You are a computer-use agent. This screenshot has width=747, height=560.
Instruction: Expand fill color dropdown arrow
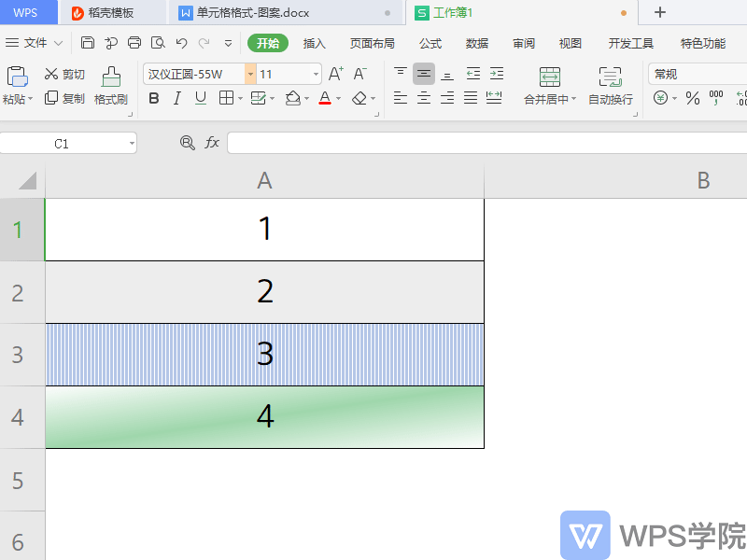click(307, 99)
